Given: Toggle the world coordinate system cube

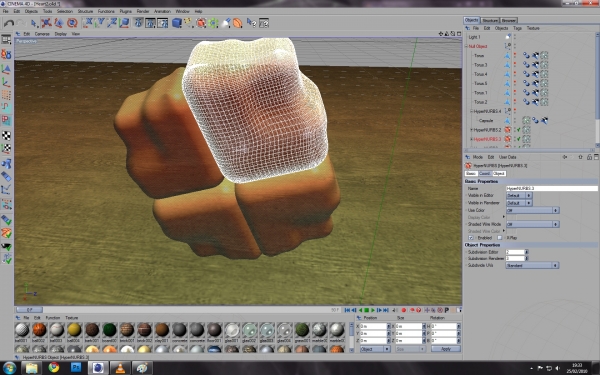Looking at the screenshot, I should click(x=124, y=23).
